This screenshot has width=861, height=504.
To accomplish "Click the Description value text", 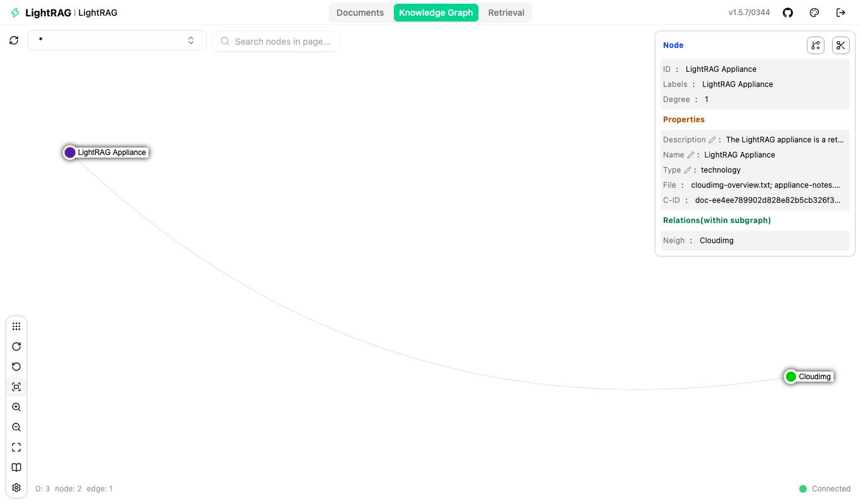I will [785, 140].
